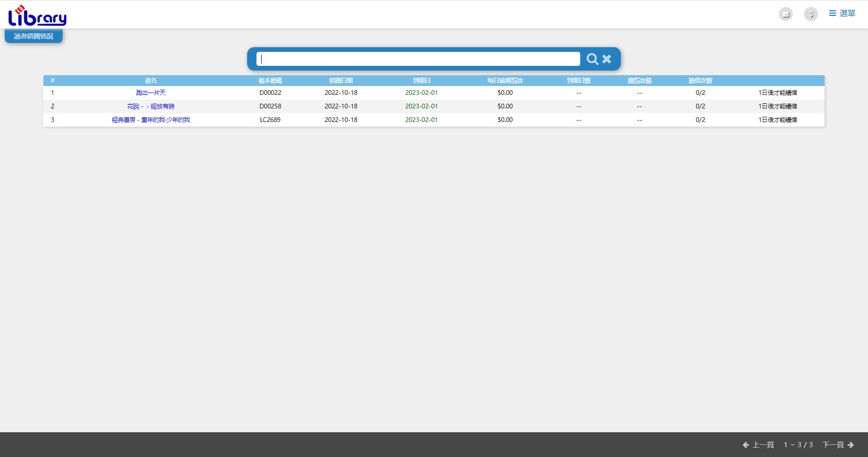
Task: Open the book link 花說 - - 綻放有時
Action: pos(151,107)
